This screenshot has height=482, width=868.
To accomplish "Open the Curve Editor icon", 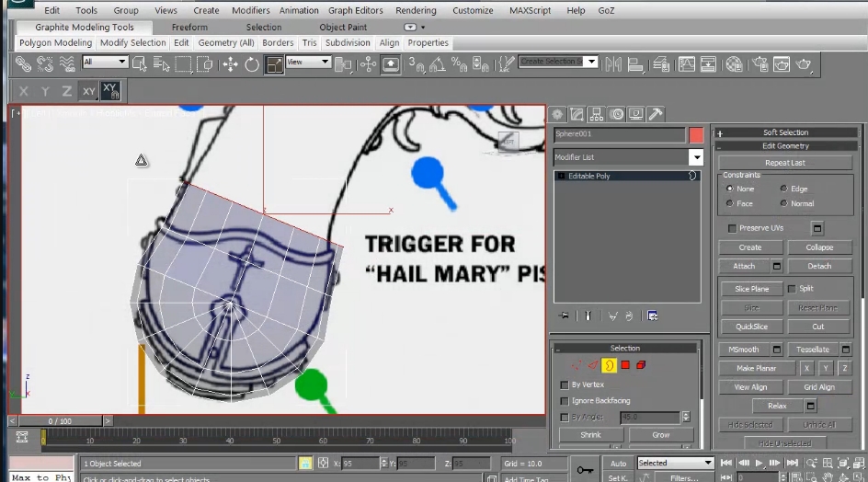I will point(687,64).
